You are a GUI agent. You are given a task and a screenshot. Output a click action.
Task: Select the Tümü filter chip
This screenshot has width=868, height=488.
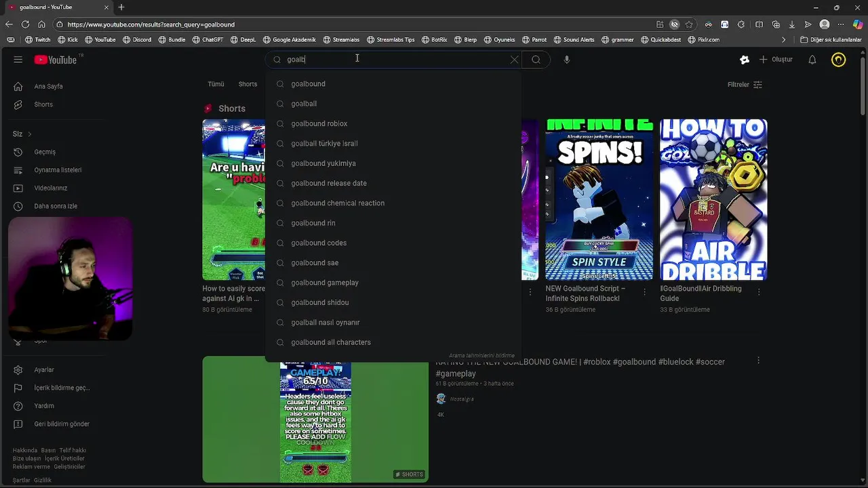[216, 84]
